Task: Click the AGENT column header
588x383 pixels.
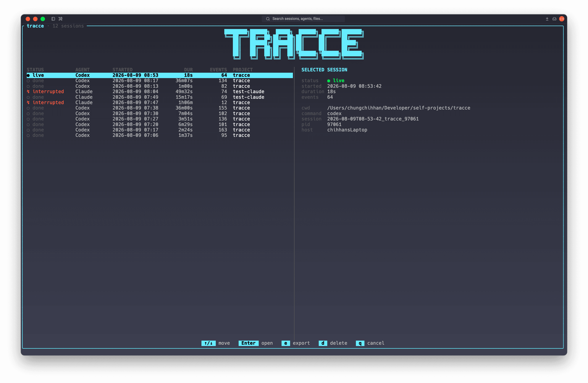Action: click(83, 70)
